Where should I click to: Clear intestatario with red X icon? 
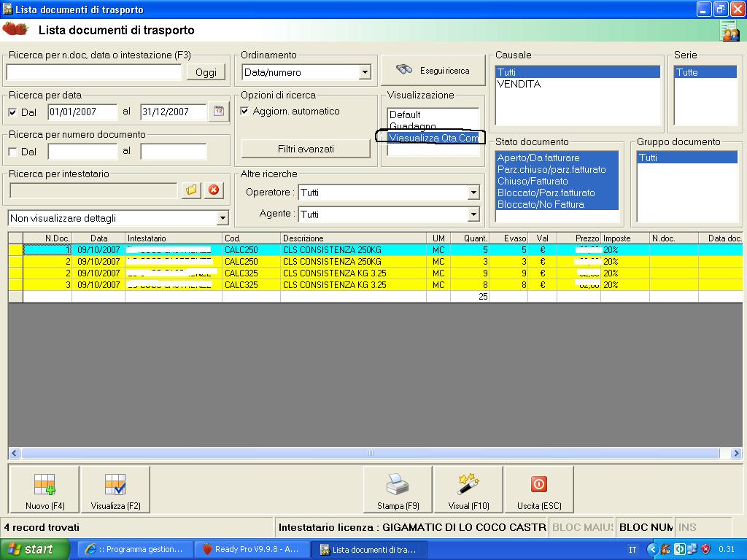pos(214,190)
